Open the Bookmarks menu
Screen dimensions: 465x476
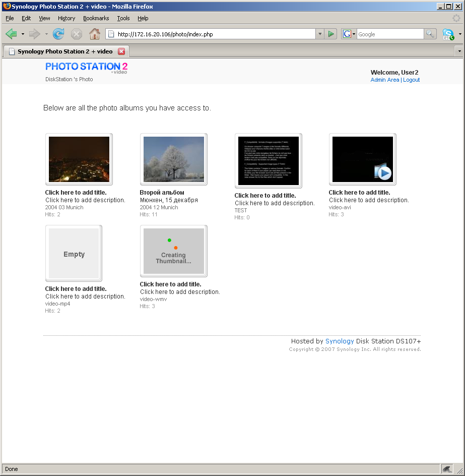[x=96, y=18]
